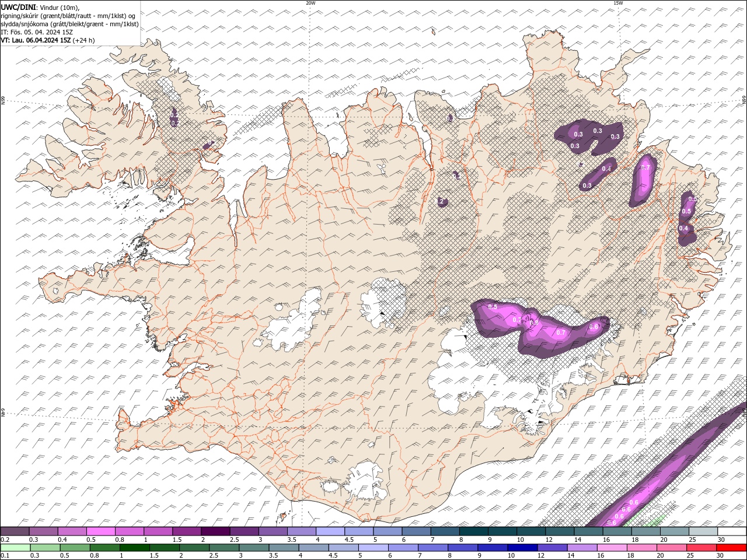
Task: Click the lower legend swatch between 14 and 16
Action: 582,547
